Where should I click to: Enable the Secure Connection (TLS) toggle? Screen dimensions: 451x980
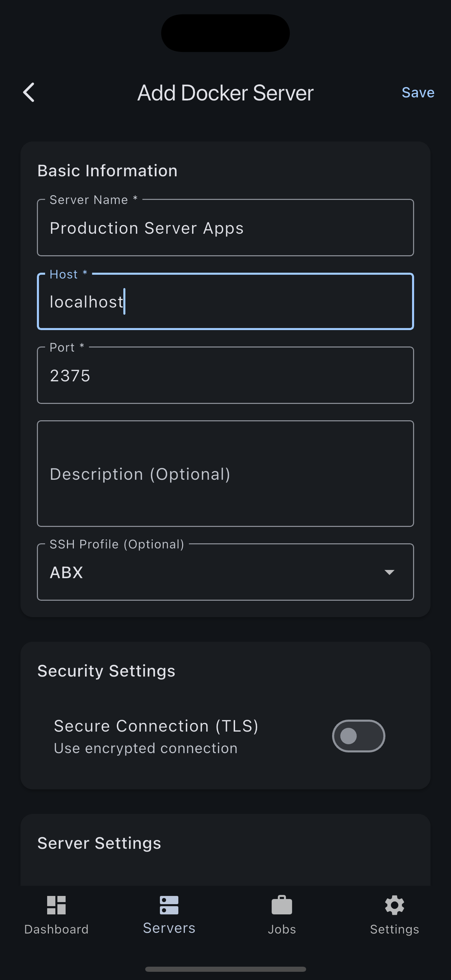click(358, 735)
